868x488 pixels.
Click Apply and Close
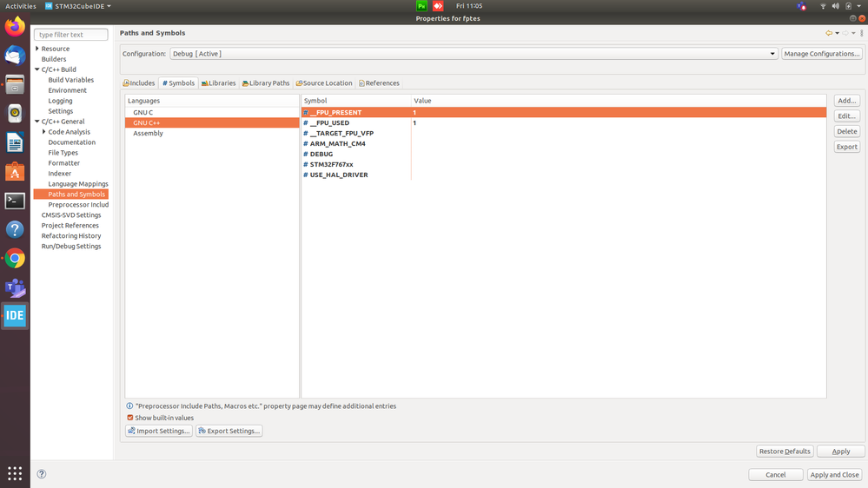pyautogui.click(x=835, y=475)
